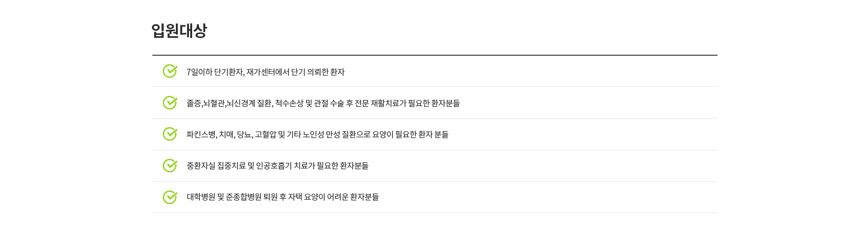868x238 pixels.
Task: Click the check icon beside 중환자실 집중치료
Action: [170, 166]
